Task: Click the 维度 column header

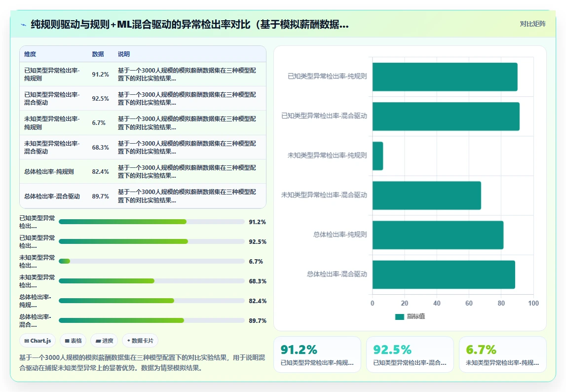Action: click(30, 54)
